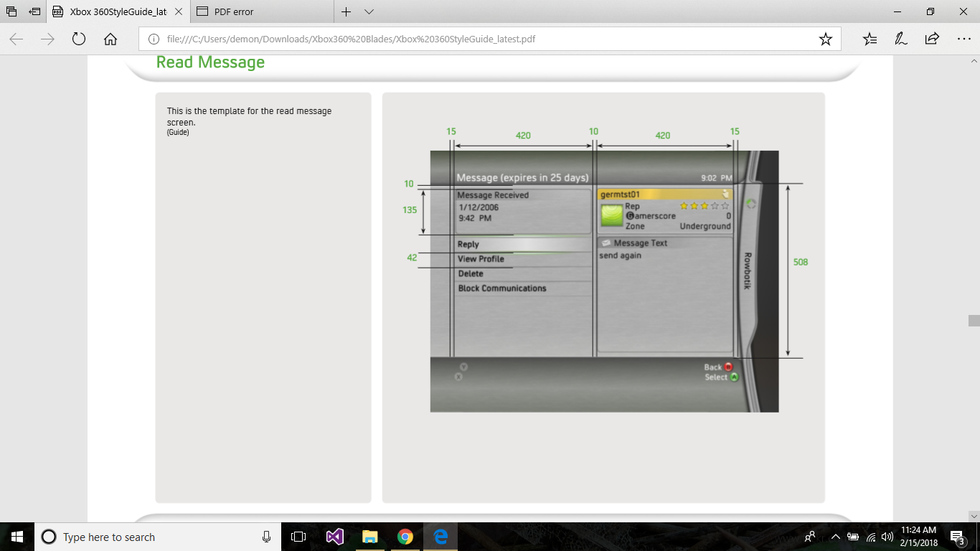Image resolution: width=980 pixels, height=551 pixels.
Task: Show hidden system tray icons
Action: (835, 537)
